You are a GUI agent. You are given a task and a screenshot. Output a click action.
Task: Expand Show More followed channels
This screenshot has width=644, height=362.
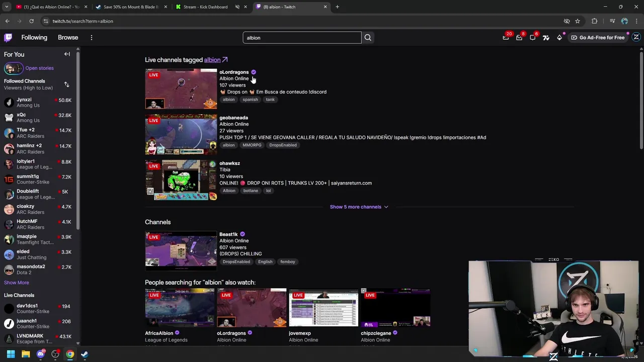click(x=17, y=283)
